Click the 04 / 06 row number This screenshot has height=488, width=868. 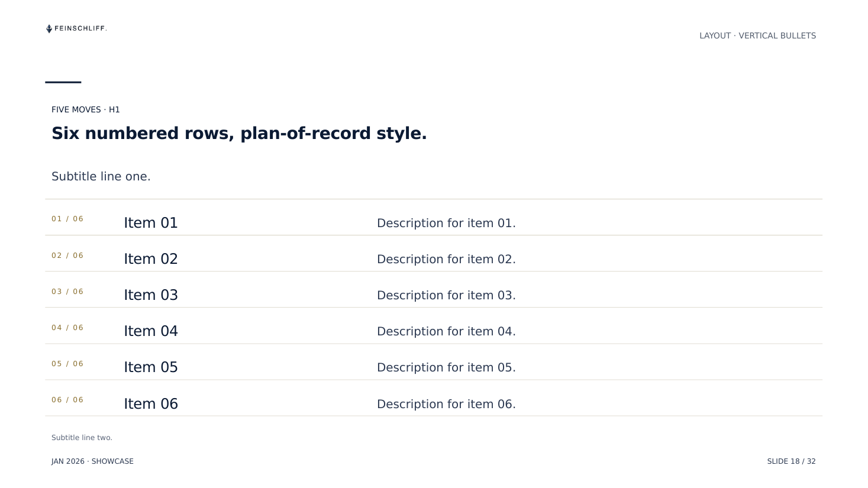tap(67, 328)
